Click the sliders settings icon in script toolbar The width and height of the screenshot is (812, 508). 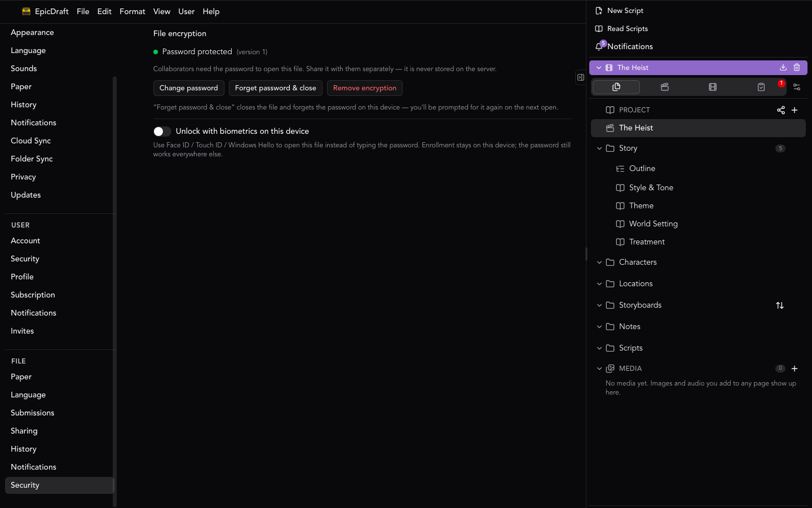pos(797,87)
